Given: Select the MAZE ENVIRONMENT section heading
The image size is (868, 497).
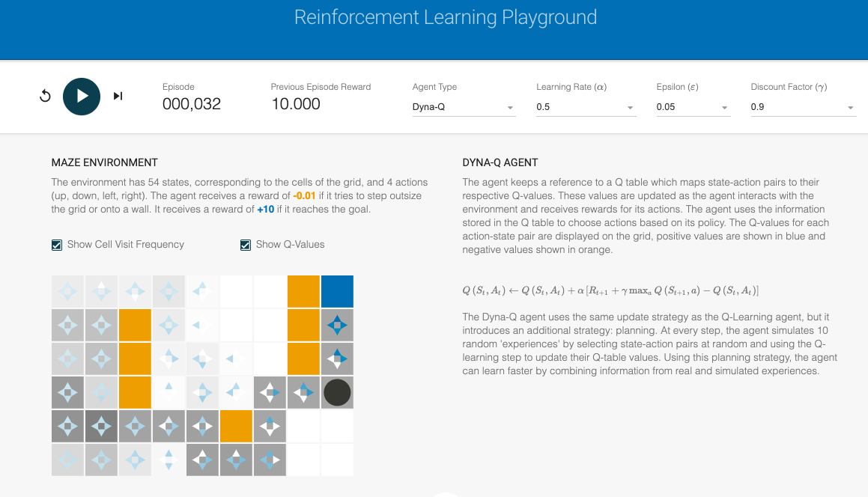Looking at the screenshot, I should pyautogui.click(x=104, y=162).
